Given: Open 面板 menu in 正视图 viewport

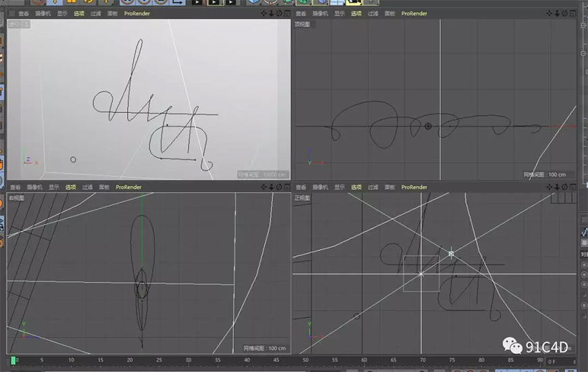Looking at the screenshot, I should [x=389, y=187].
